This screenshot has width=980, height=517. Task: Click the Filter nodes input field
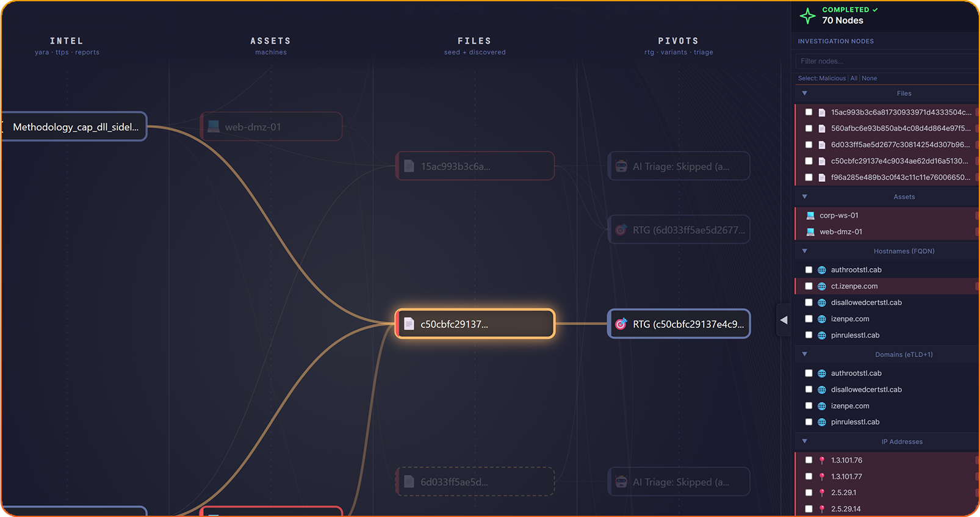pyautogui.click(x=887, y=61)
